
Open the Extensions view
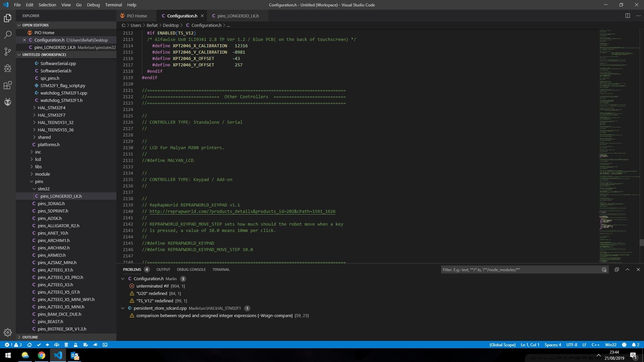(x=7, y=85)
